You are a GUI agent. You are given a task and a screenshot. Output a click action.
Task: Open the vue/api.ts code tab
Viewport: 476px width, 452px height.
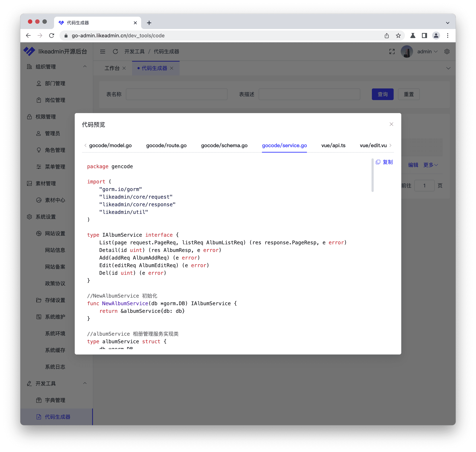[x=333, y=146]
